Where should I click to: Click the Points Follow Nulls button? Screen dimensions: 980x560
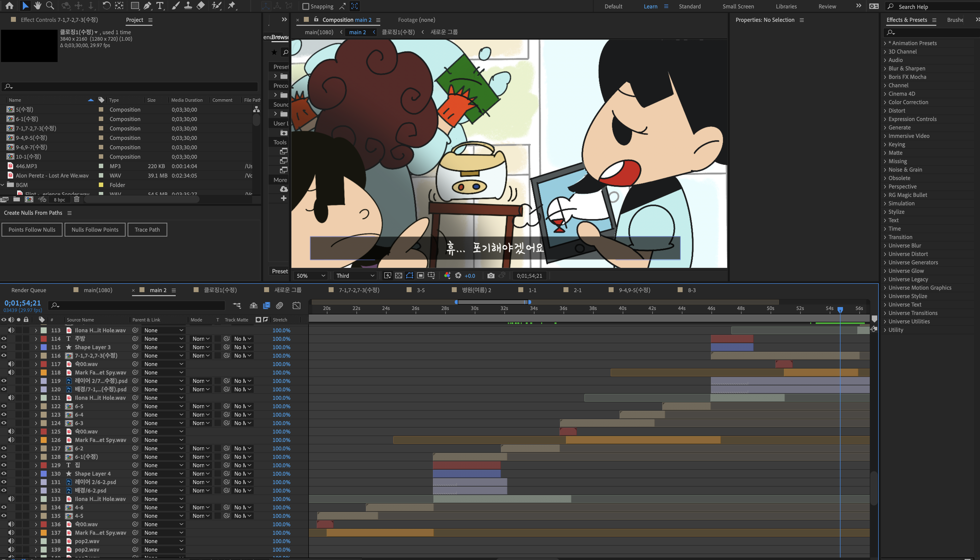click(x=32, y=230)
